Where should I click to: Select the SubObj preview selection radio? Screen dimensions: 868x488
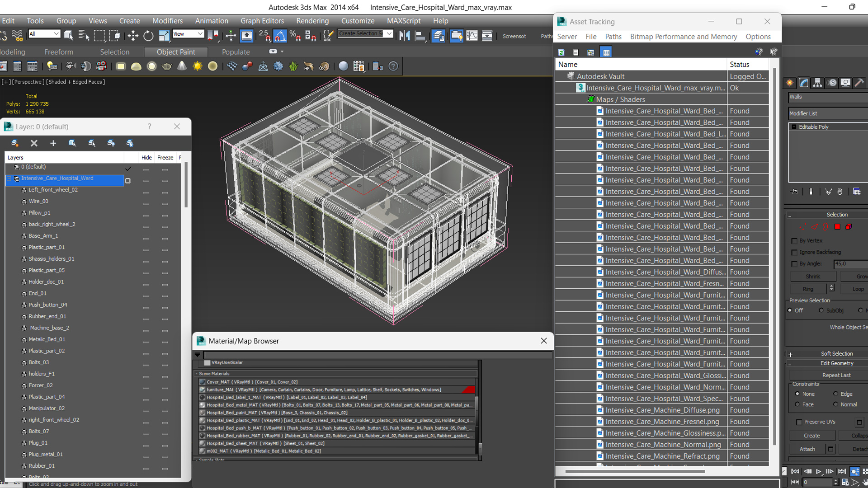(x=821, y=310)
